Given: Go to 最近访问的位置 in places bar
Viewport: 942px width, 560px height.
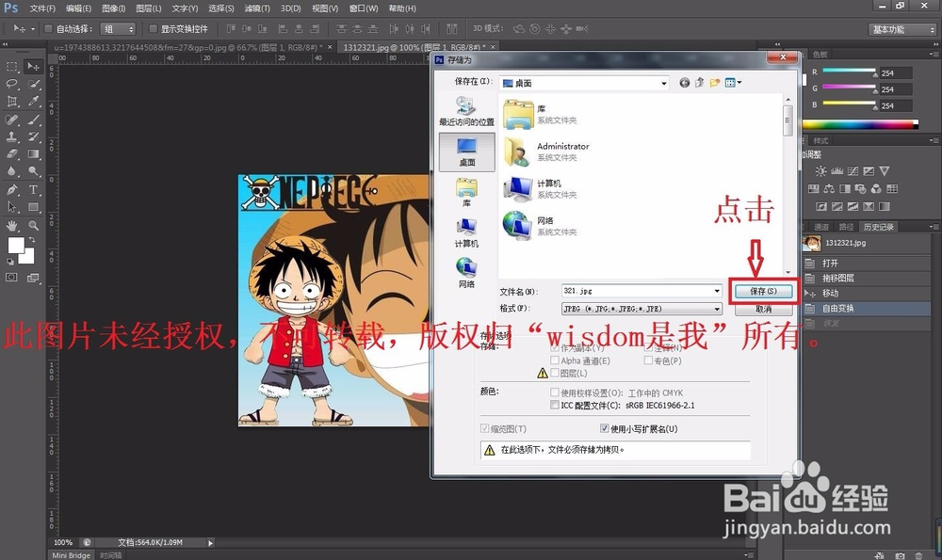Looking at the screenshot, I should (x=467, y=112).
